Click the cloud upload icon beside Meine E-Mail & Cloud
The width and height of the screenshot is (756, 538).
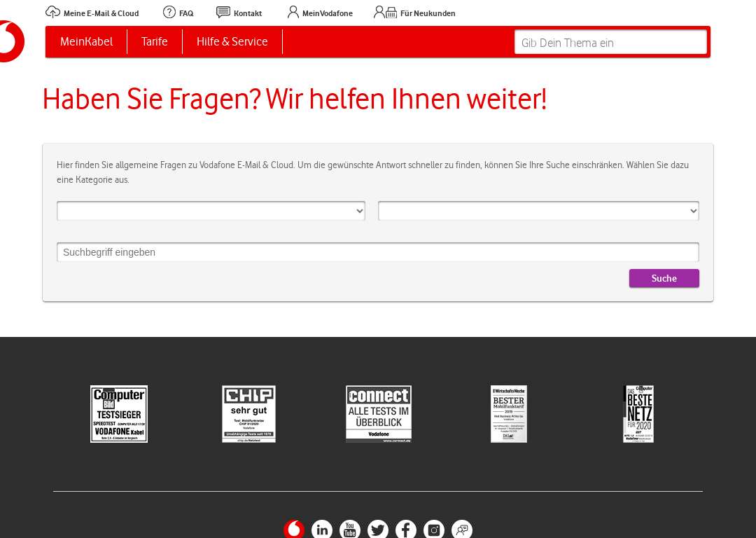pos(52,12)
